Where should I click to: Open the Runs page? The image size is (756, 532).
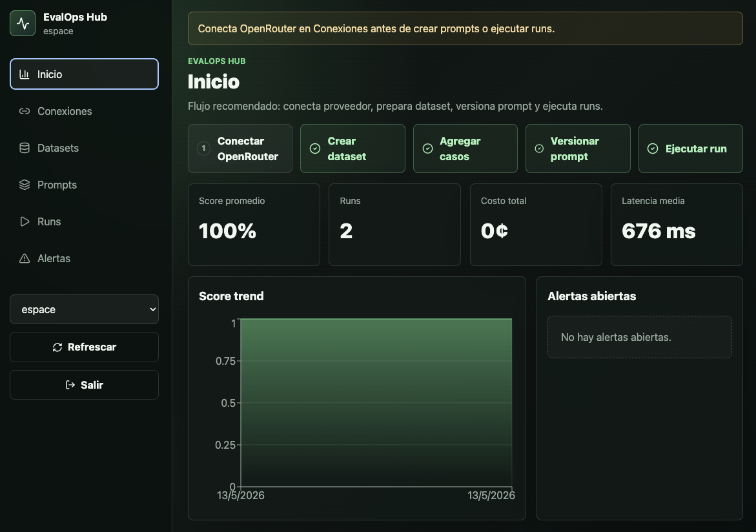coord(84,221)
